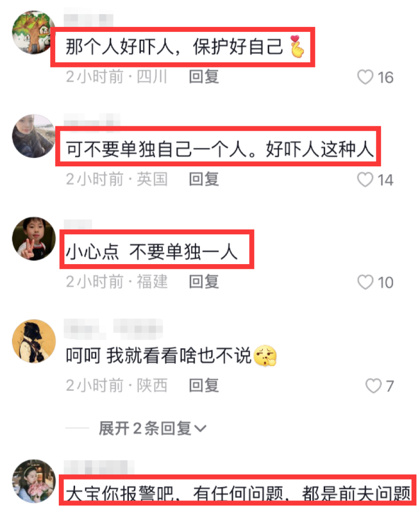Open the tree-house avatar profile
420x507 pixels.
[33, 32]
